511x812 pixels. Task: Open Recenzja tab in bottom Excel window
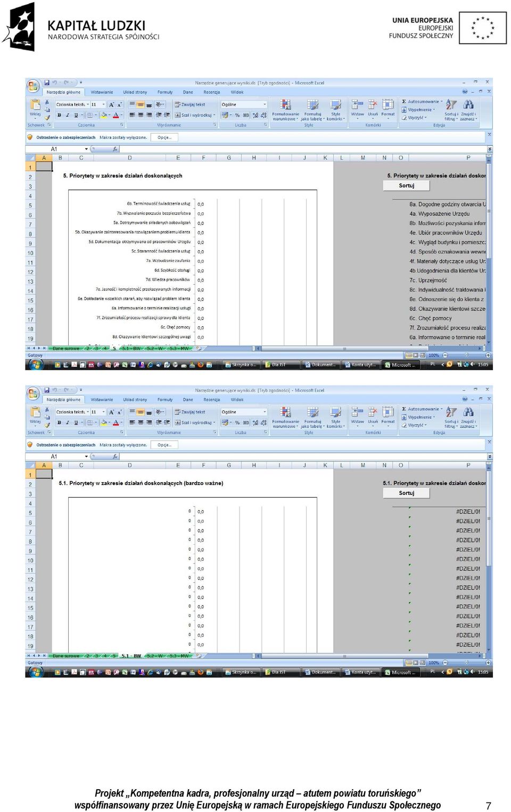[211, 400]
